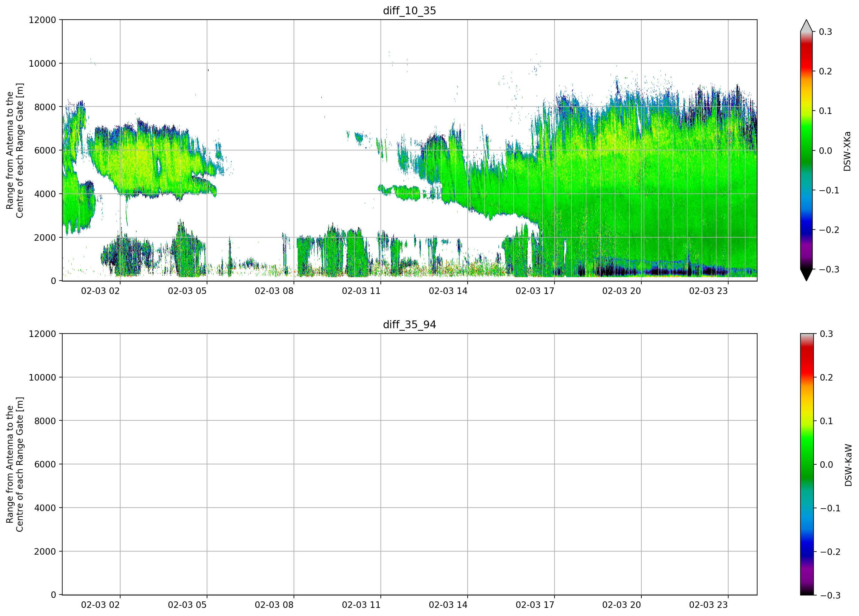This screenshot has height=616, width=859.
Task: Click the 6000 y-axis tick of bottom plot
Action: pos(45,464)
